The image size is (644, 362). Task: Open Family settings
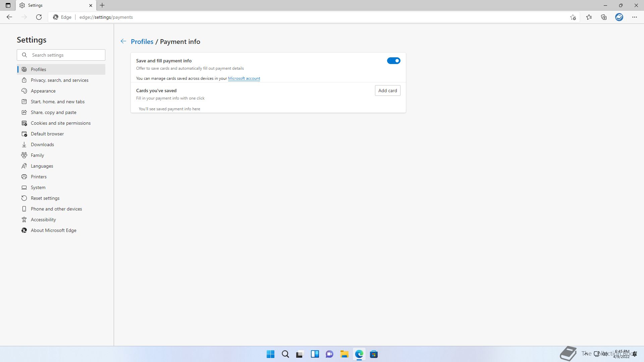pyautogui.click(x=61, y=155)
